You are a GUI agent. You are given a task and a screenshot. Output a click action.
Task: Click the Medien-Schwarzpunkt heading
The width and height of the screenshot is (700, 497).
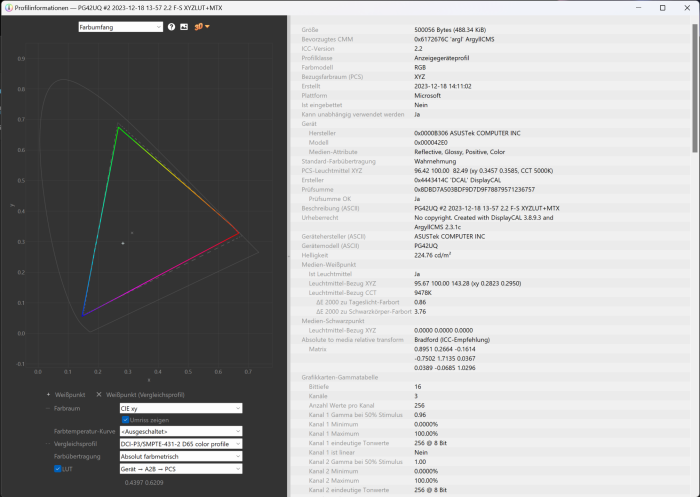(333, 321)
